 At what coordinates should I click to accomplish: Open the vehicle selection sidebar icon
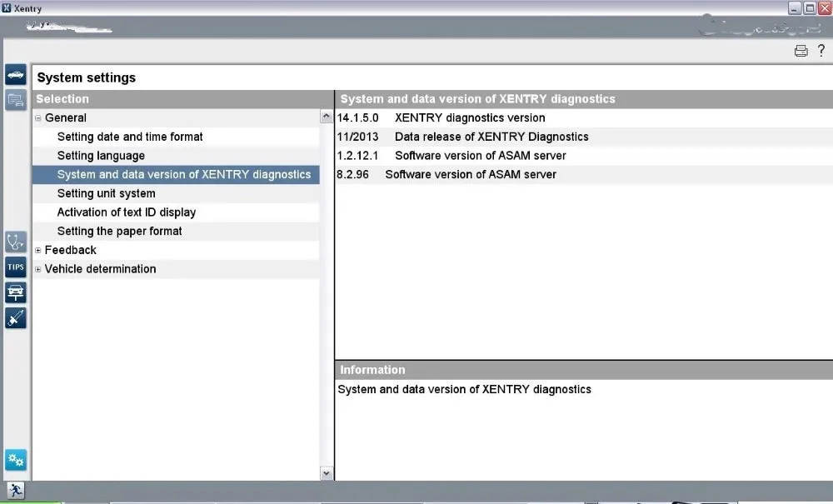pyautogui.click(x=15, y=75)
